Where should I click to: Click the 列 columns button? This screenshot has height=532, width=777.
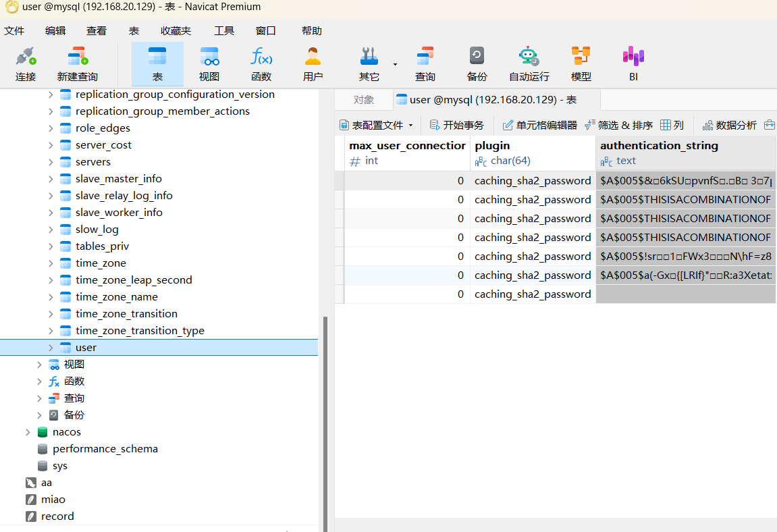672,126
